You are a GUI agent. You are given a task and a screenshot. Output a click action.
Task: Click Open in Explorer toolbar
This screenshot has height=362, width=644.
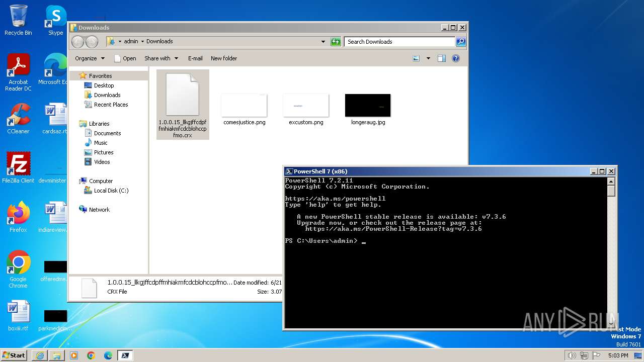click(x=125, y=58)
